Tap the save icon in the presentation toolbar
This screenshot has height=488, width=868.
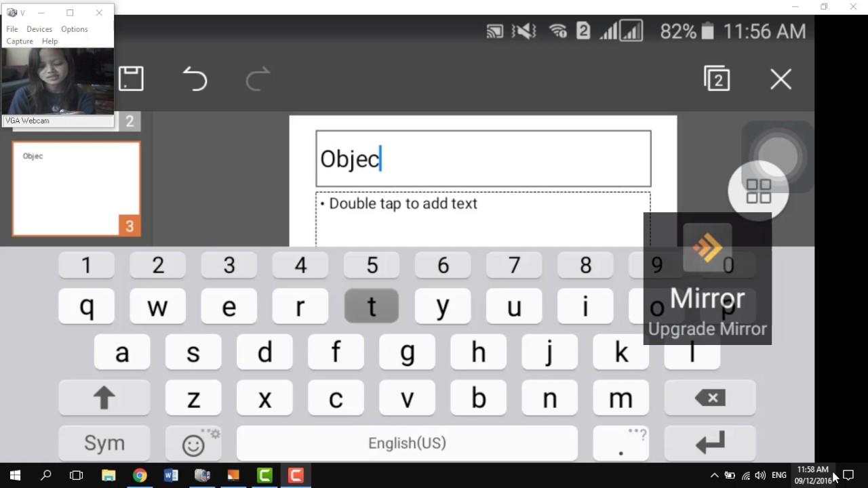click(x=131, y=79)
